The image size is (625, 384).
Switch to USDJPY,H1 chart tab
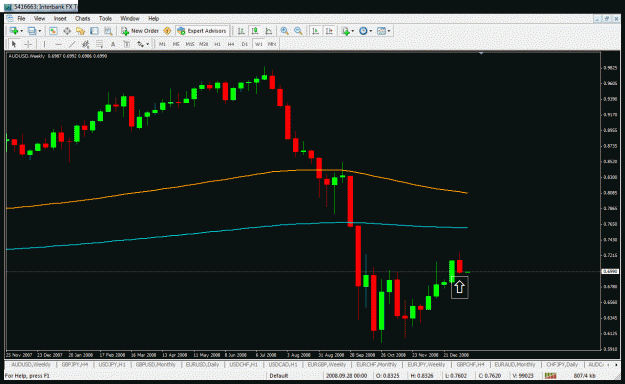coord(112,364)
